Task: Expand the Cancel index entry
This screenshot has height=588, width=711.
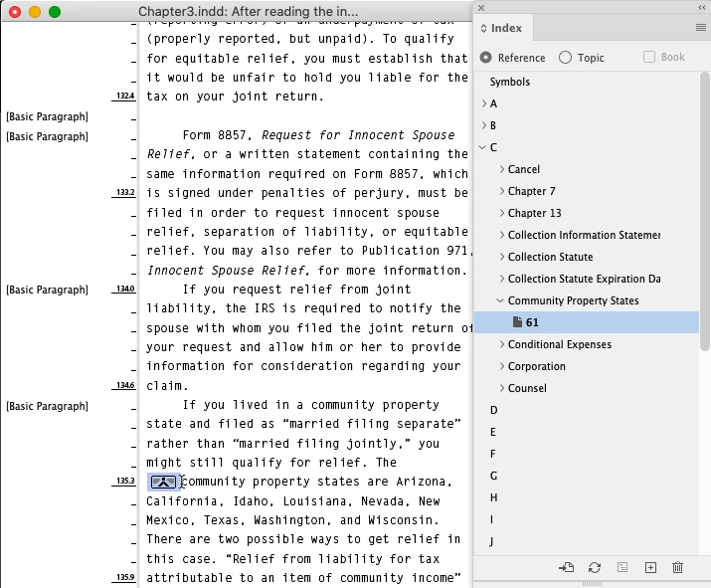Action: [501, 169]
